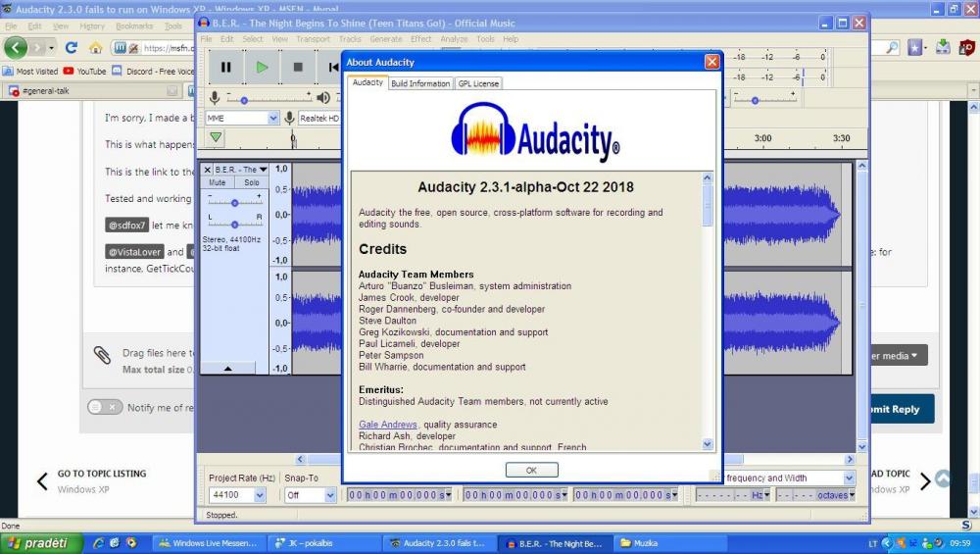Click the track gain slider knob

pos(235,203)
